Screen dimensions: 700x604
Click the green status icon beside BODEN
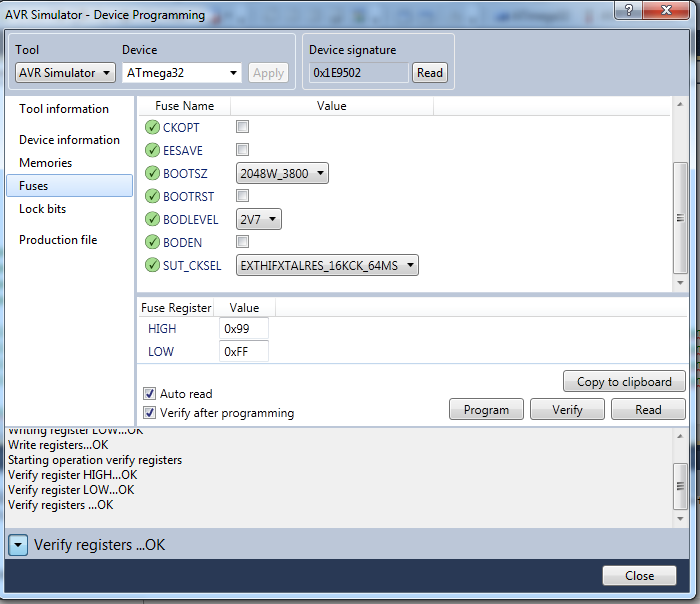(x=152, y=242)
